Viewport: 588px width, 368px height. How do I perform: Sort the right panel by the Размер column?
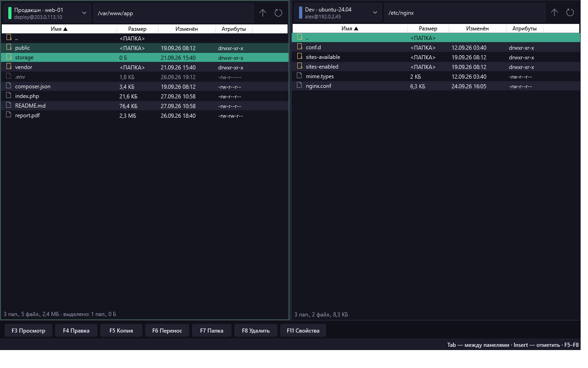click(428, 29)
